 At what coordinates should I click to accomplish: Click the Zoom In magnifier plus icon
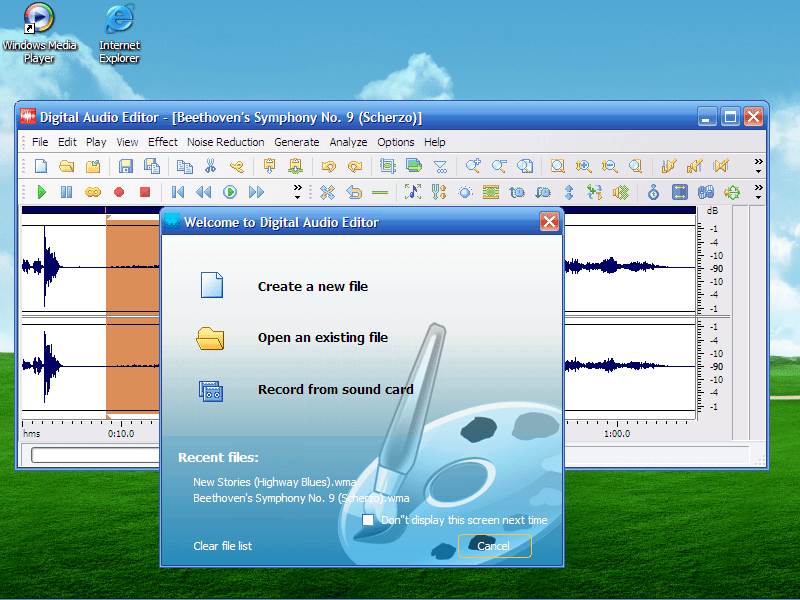coord(473,166)
